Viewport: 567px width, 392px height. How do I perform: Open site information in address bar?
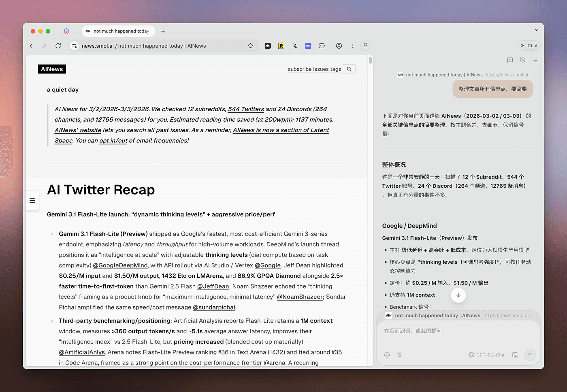coord(74,46)
